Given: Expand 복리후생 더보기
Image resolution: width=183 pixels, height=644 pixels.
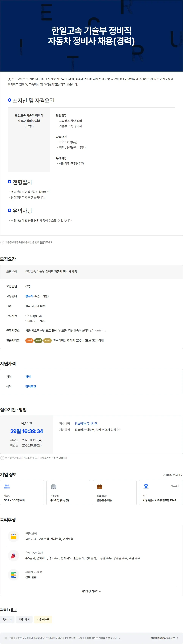Looking at the screenshot, I should tap(91, 591).
